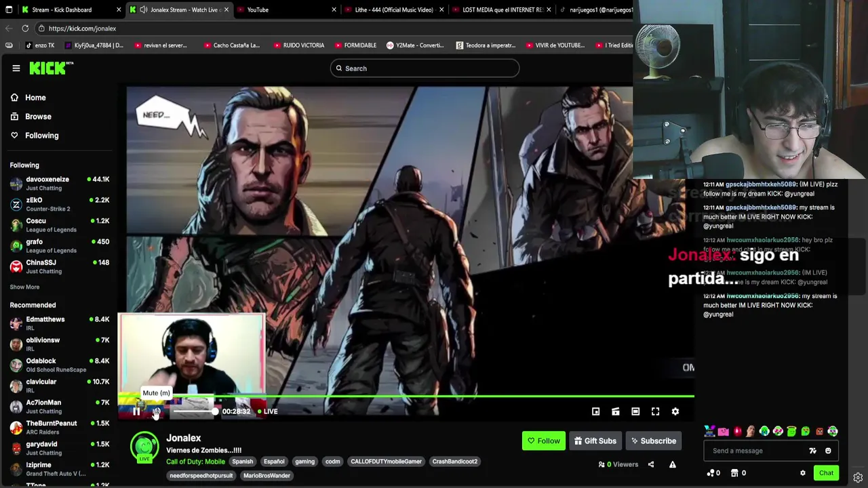Pause the Jonalex stream playback
This screenshot has width=868, height=488.
pos(136,411)
